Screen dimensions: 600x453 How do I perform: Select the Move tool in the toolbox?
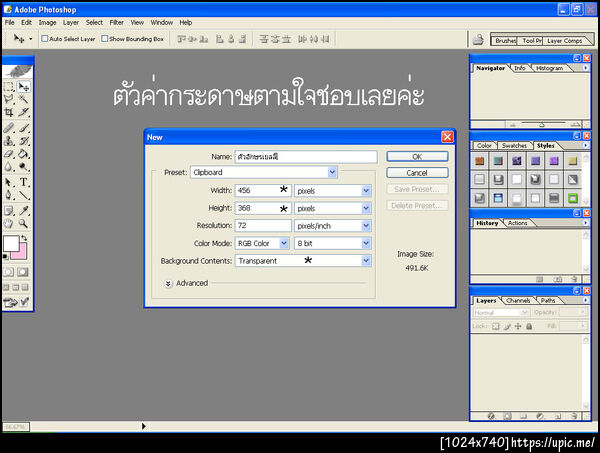24,86
